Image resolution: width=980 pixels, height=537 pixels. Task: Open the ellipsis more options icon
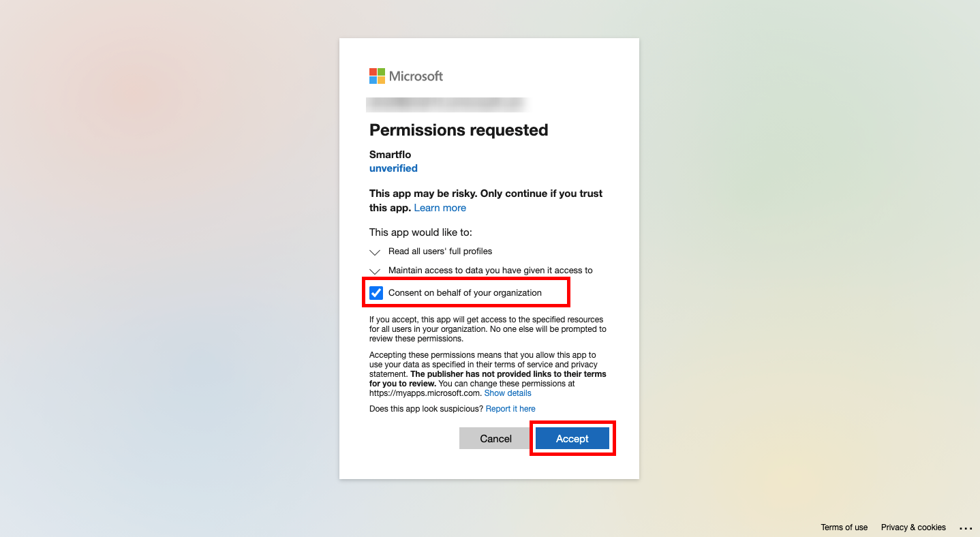(966, 527)
